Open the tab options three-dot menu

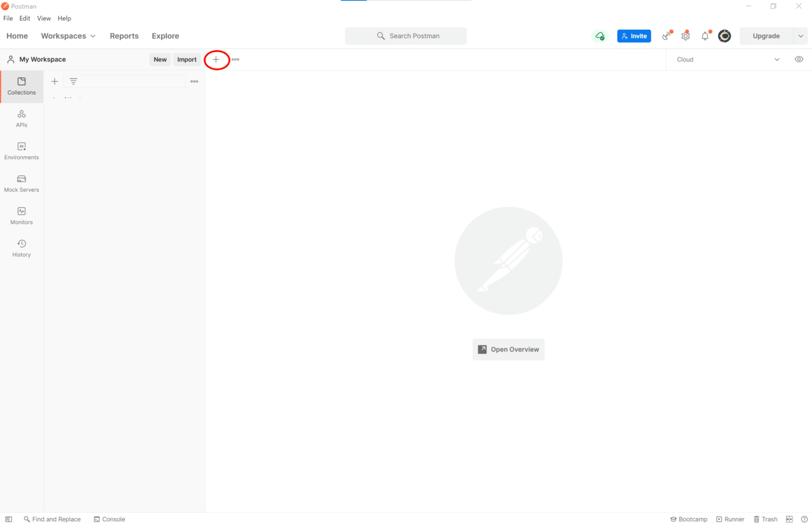pyautogui.click(x=235, y=60)
